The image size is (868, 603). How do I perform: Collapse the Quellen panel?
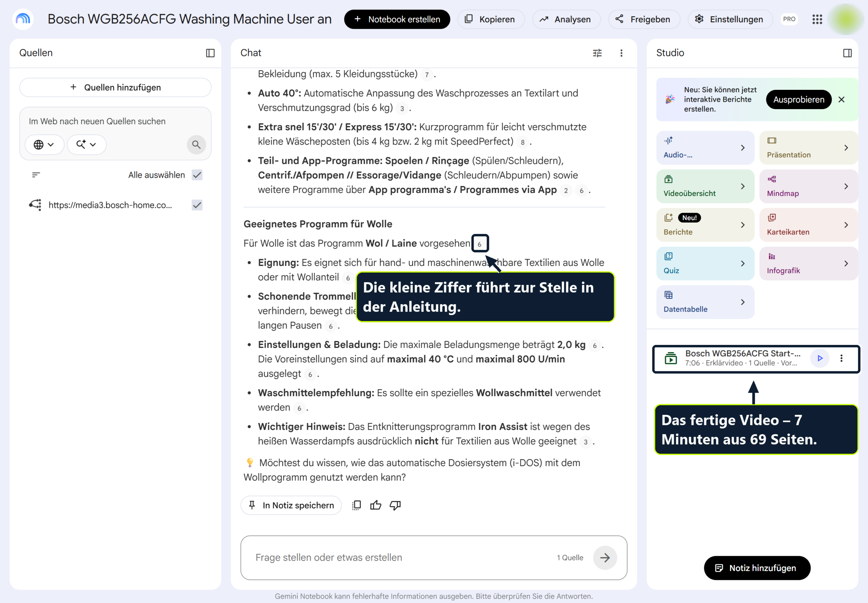(211, 53)
